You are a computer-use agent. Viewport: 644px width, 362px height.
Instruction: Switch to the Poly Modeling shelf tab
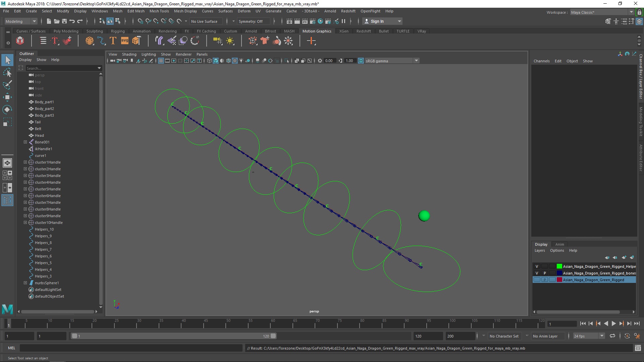[x=66, y=31]
